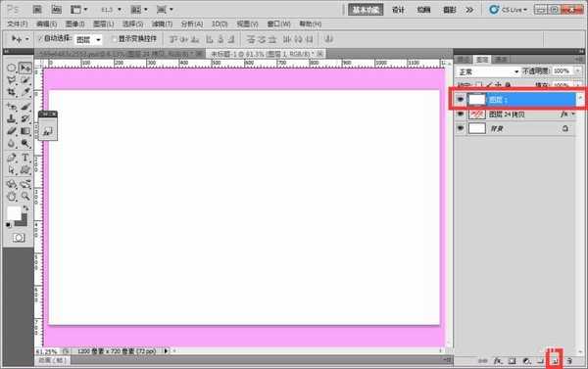Open the Screen Mode dropdown

(165, 10)
